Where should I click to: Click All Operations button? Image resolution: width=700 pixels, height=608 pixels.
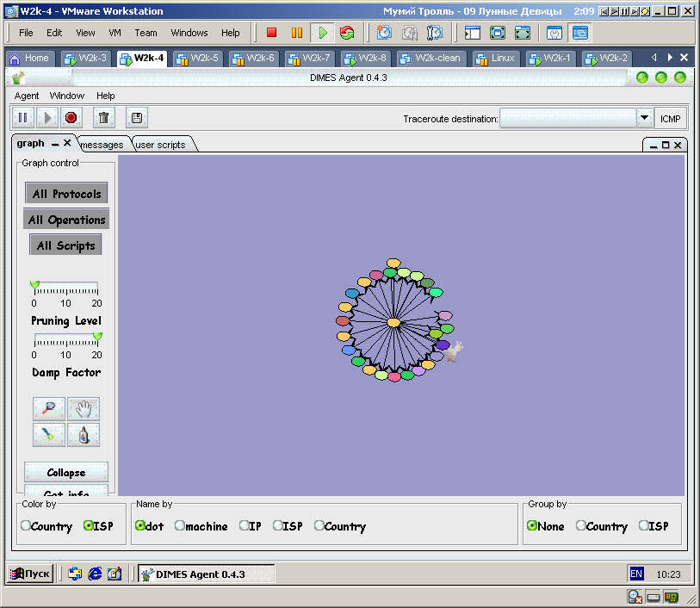[66, 220]
